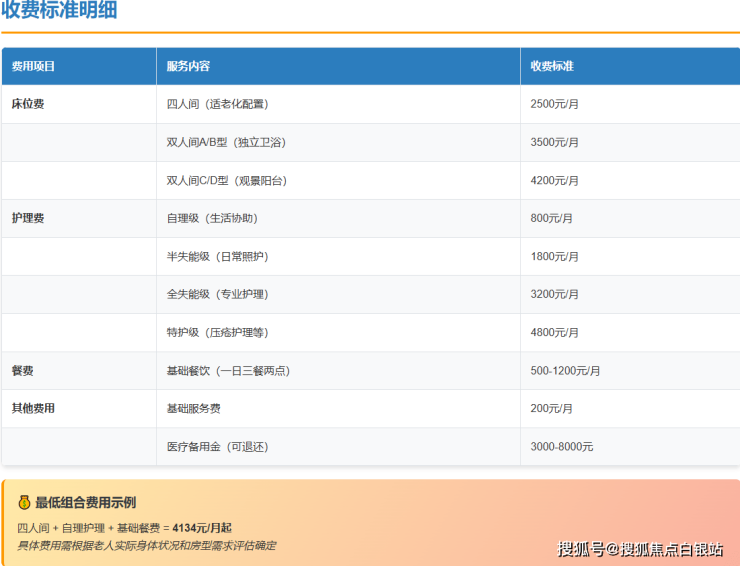Click the 四人间（适老化配置） row
740x566 pixels.
(217, 104)
